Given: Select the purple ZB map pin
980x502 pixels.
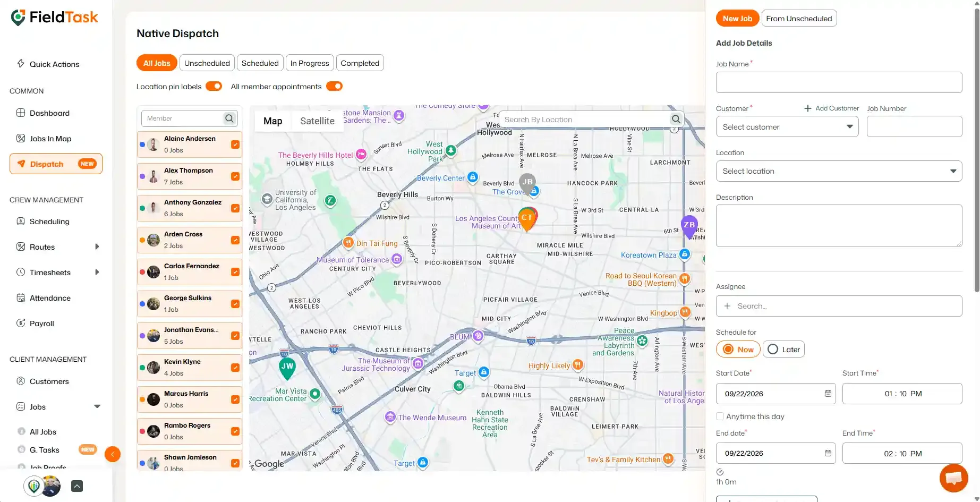Looking at the screenshot, I should (x=689, y=226).
